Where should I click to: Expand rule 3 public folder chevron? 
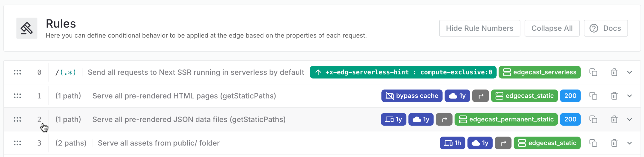coord(629,143)
